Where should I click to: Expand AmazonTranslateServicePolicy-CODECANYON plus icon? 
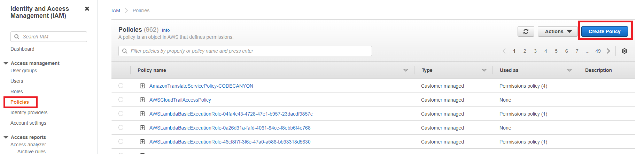coord(142,86)
